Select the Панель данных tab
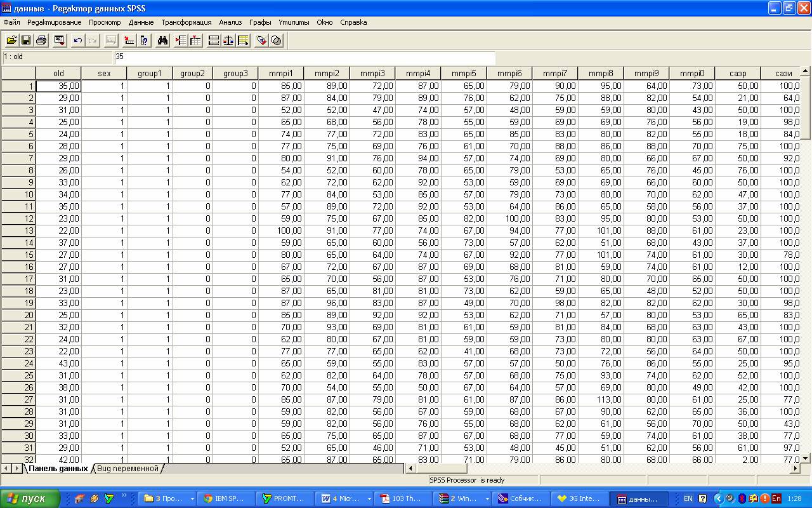Image resolution: width=812 pixels, height=508 pixels. [x=58, y=469]
